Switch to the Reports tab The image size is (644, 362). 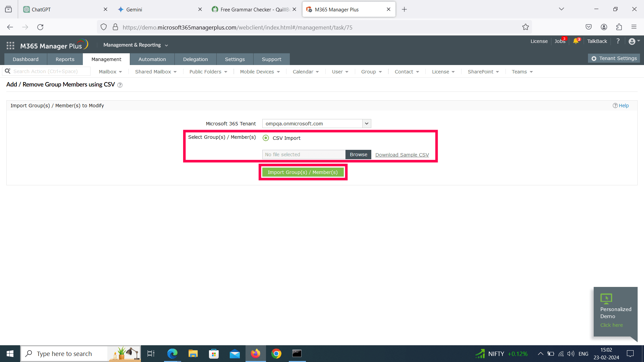coord(65,59)
